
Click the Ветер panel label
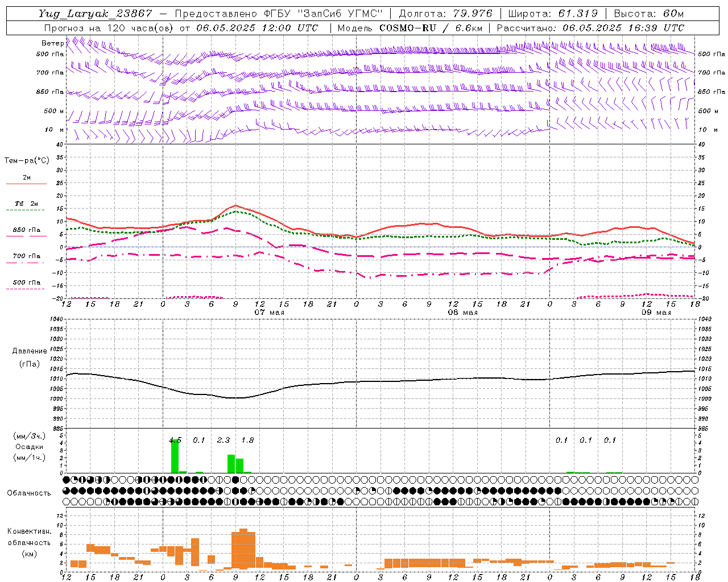coord(52,43)
